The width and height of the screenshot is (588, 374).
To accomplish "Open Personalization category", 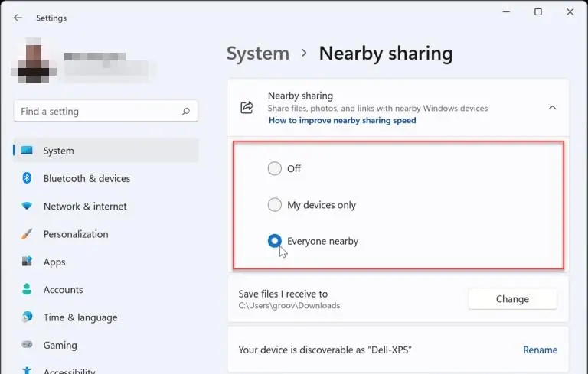I will pyautogui.click(x=106, y=233).
